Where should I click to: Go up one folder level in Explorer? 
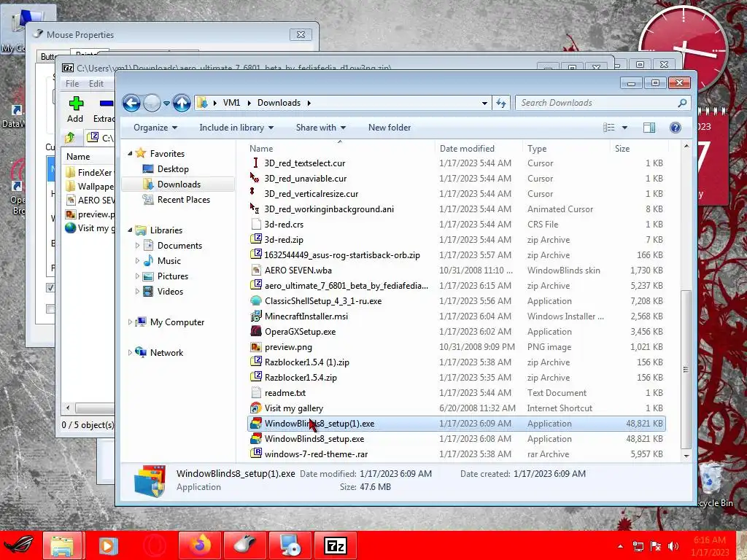182,103
